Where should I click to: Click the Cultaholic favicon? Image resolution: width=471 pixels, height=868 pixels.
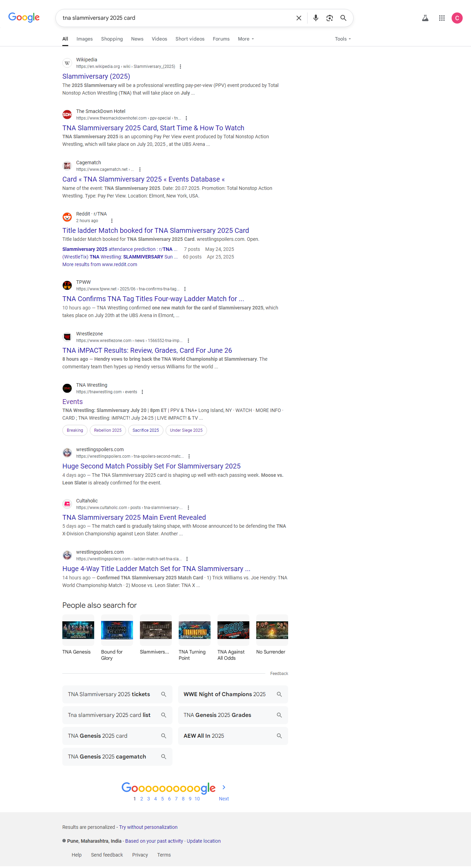(x=67, y=504)
